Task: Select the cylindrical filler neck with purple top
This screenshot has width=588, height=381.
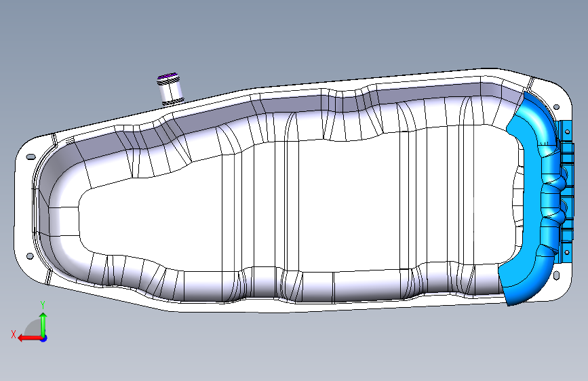Action: tap(170, 89)
